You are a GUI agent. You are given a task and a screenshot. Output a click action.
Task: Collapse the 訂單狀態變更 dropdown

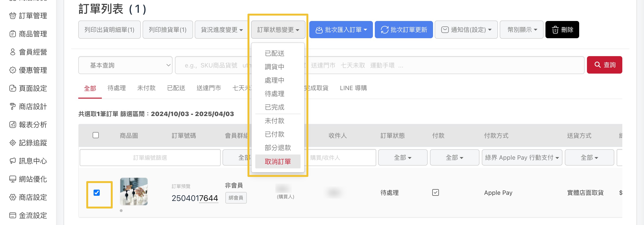(278, 30)
